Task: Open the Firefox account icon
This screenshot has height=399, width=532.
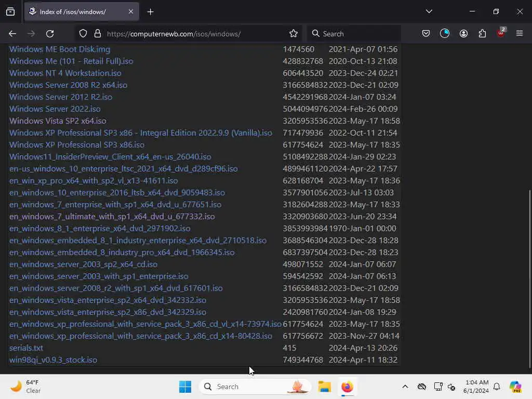Action: coord(463,33)
